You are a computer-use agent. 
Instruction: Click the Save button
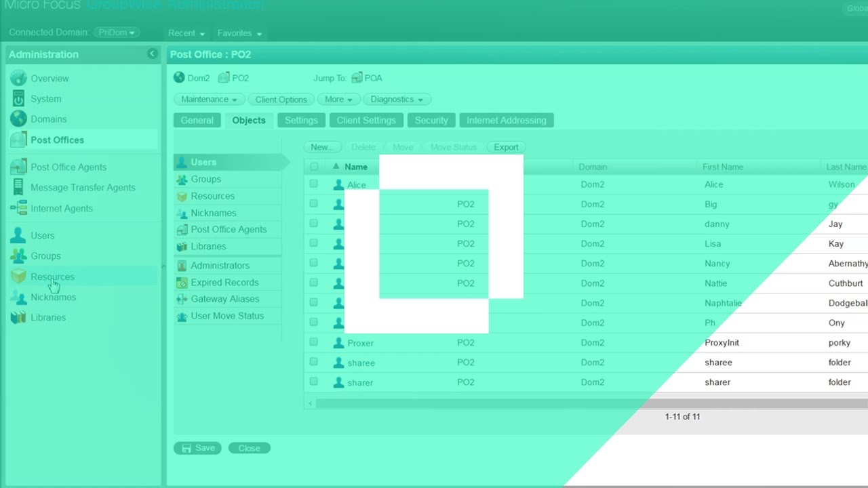[x=197, y=448]
